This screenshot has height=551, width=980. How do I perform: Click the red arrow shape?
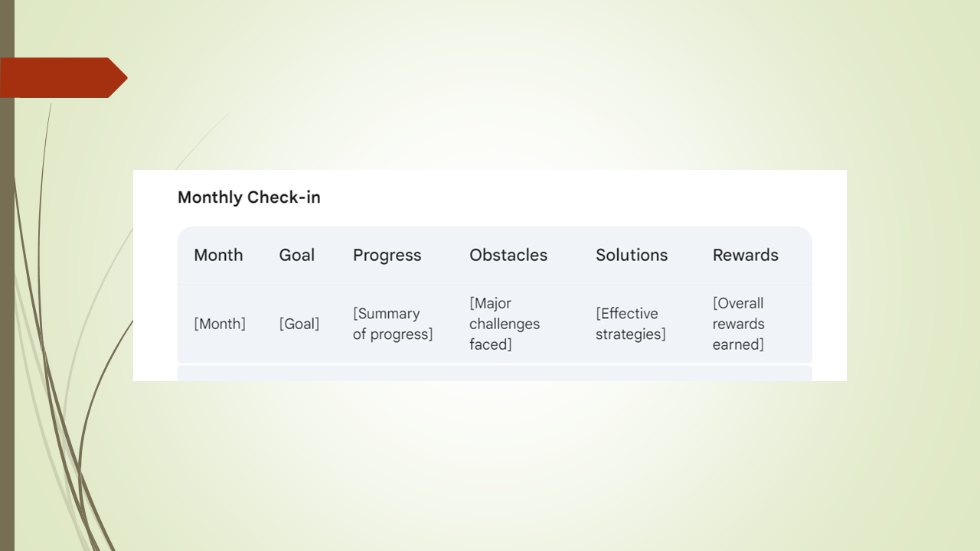(63, 78)
